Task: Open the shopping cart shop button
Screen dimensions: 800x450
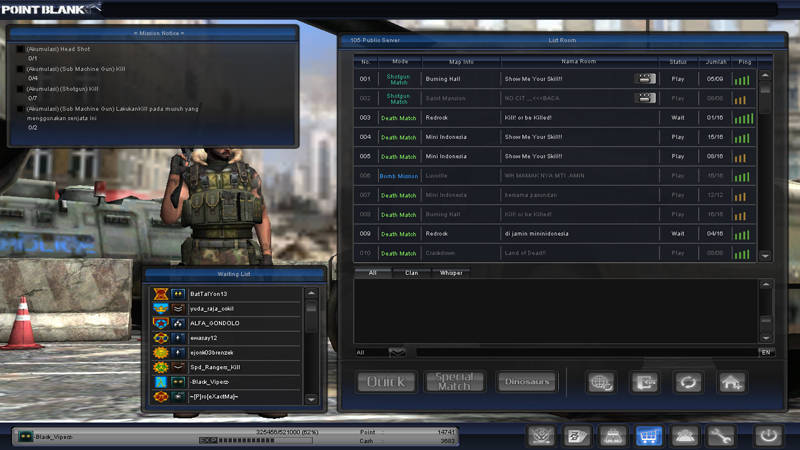Action: [648, 436]
